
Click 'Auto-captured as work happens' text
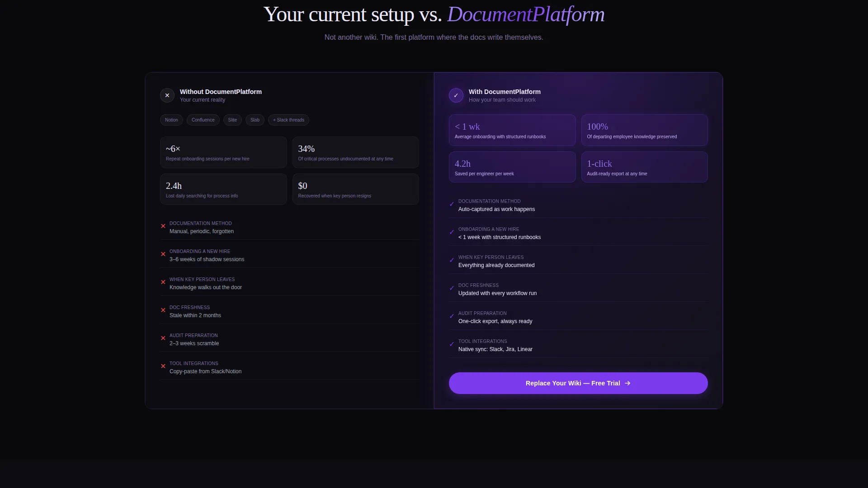point(496,209)
